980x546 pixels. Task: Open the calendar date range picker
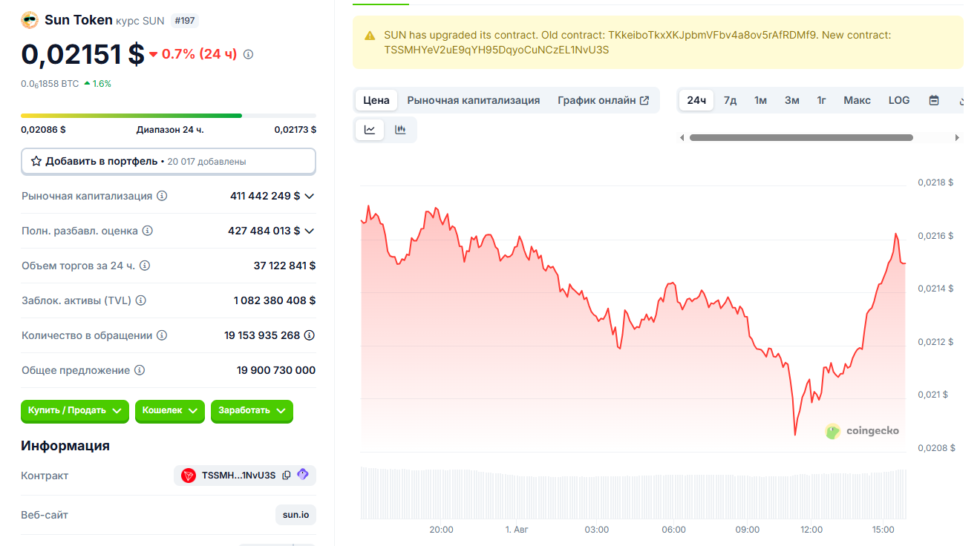[934, 100]
